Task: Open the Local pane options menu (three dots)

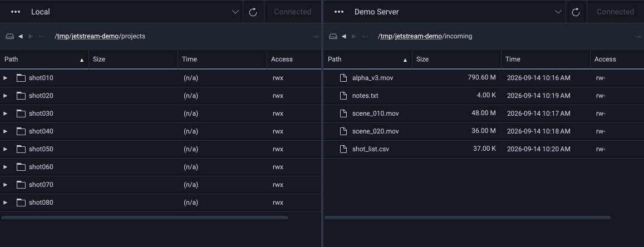Action: click(x=16, y=12)
